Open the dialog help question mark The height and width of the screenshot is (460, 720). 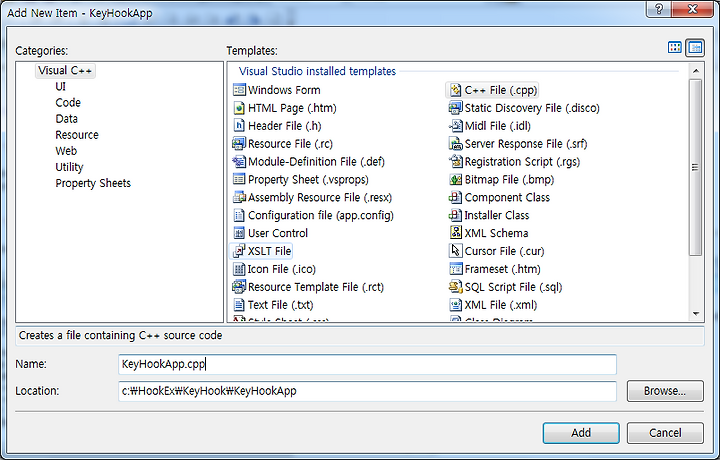(658, 9)
